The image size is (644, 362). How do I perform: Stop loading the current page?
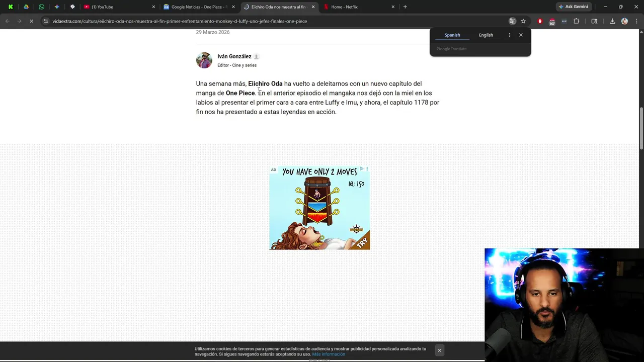tap(31, 21)
